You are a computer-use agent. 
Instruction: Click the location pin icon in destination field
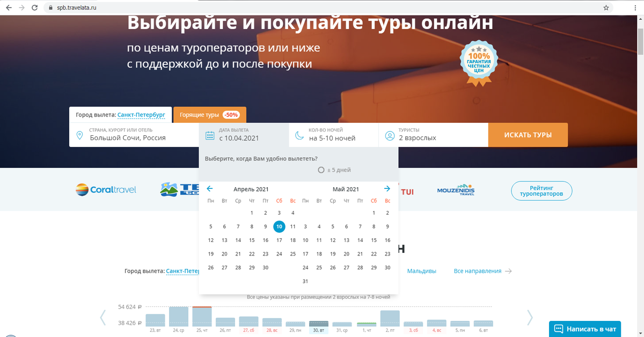[80, 135]
